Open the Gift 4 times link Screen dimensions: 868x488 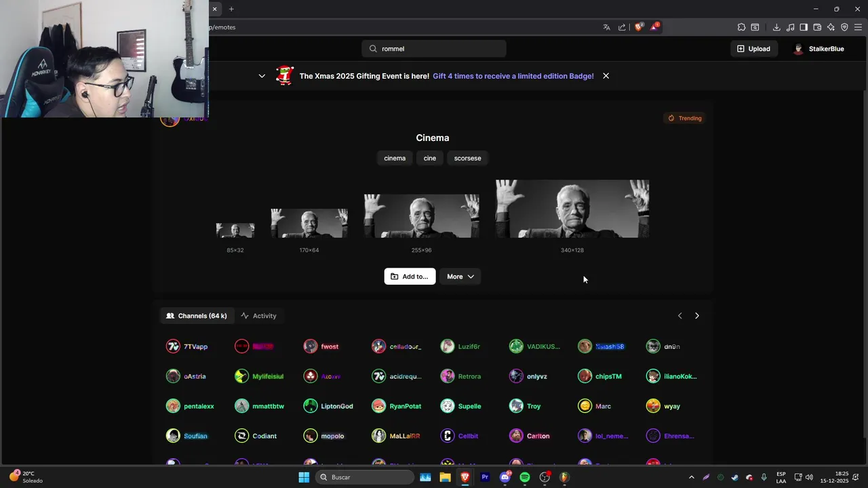coord(513,76)
